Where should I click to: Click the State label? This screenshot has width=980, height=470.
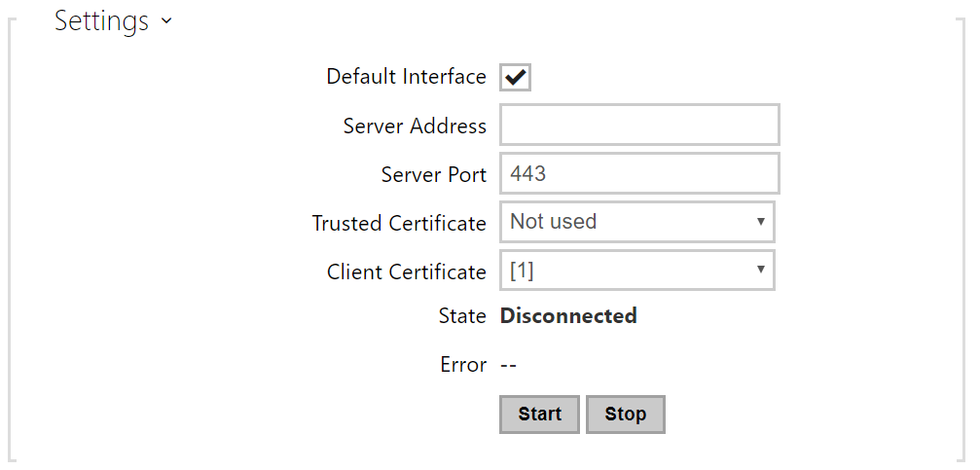(462, 316)
